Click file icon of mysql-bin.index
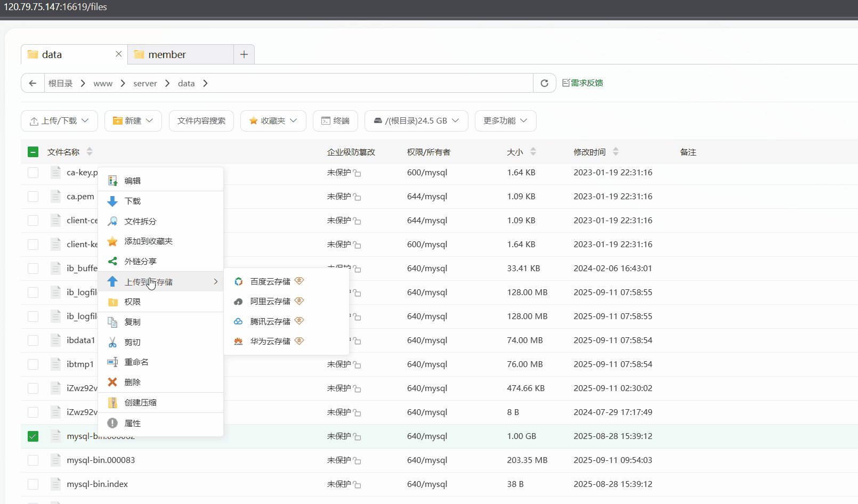The image size is (858, 504). tap(55, 484)
